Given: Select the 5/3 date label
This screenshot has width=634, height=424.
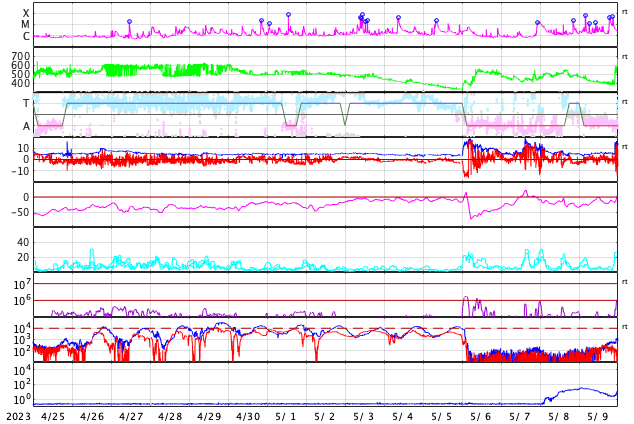Looking at the screenshot, I should click(364, 416).
